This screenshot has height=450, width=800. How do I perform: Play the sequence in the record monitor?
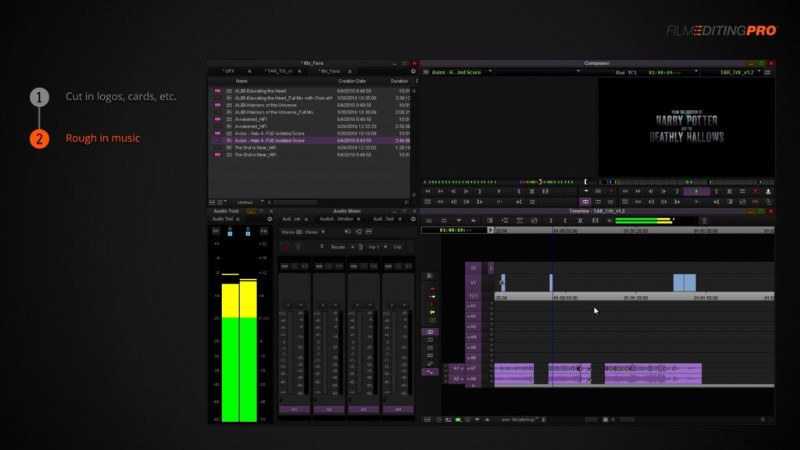696,191
